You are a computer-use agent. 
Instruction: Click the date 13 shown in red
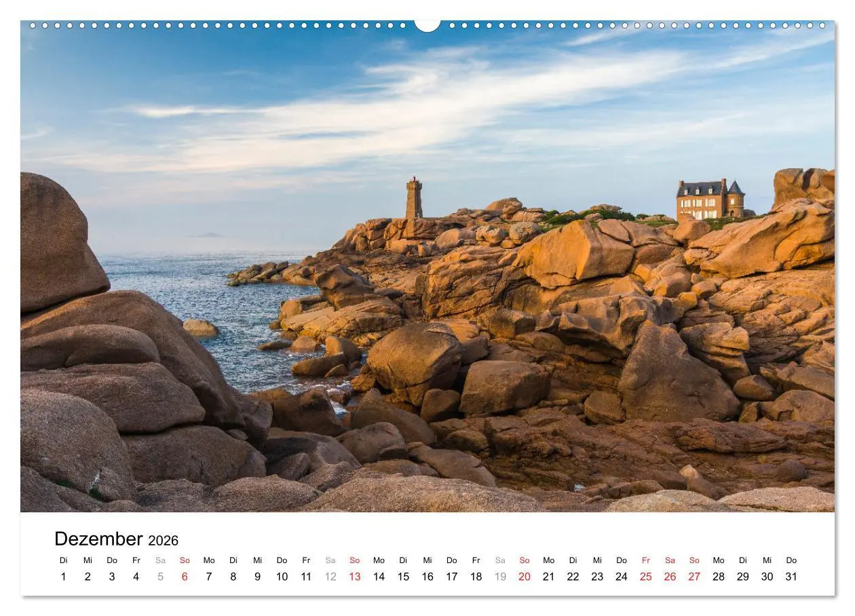(354, 577)
